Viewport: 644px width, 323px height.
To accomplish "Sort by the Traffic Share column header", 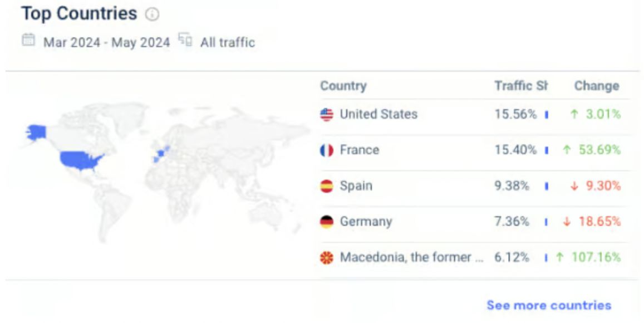I will (521, 86).
